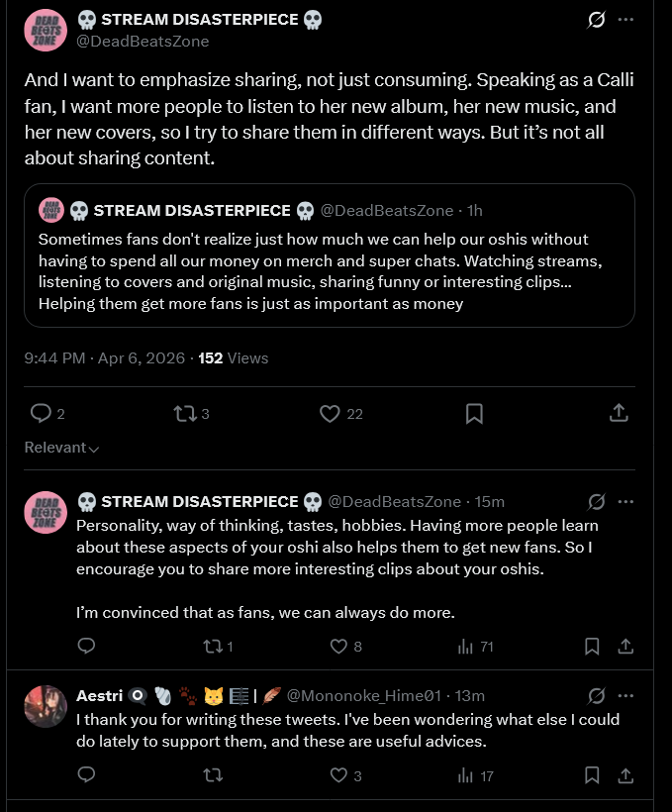Open the quoted STREAM DISASTERPIECE tweet card

tap(330, 255)
